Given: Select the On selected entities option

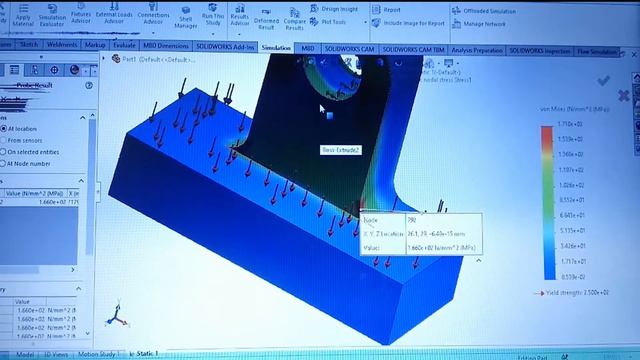Looking at the screenshot, I should (x=30, y=152).
